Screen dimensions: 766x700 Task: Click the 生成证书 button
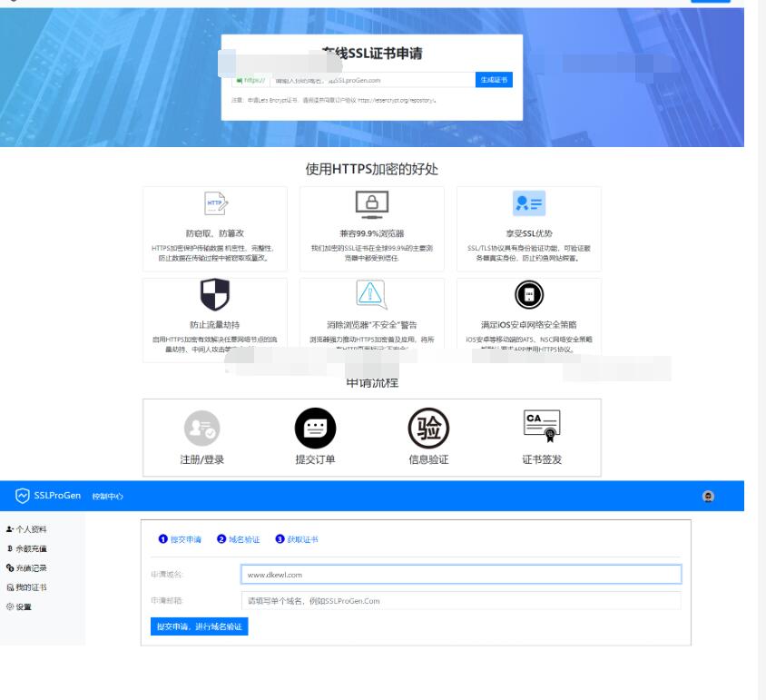[494, 80]
